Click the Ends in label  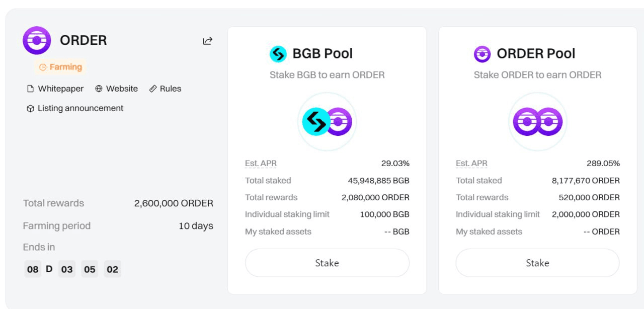tap(39, 247)
